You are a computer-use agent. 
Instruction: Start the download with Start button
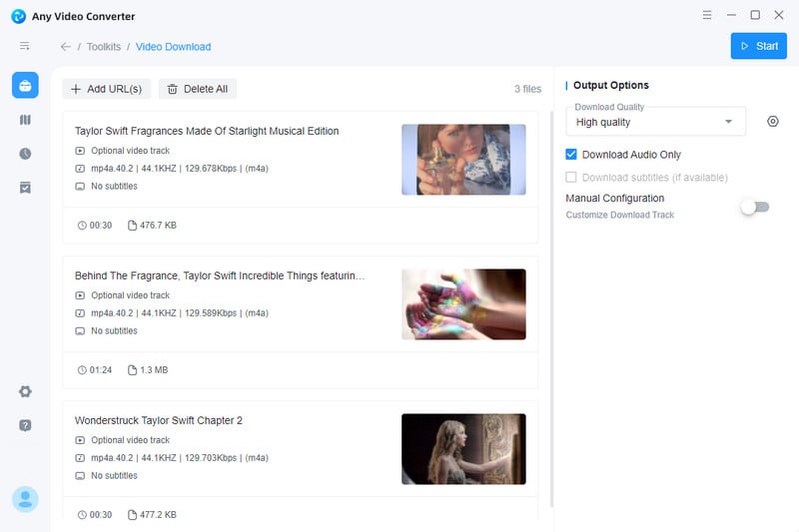[758, 46]
